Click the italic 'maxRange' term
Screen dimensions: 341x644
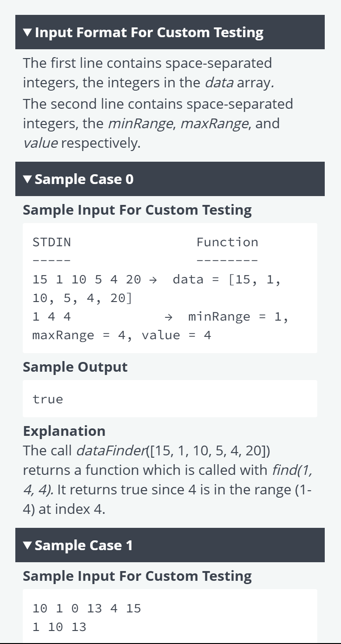pos(214,124)
